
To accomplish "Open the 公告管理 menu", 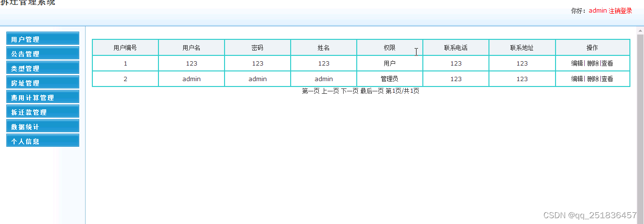I will (x=43, y=54).
